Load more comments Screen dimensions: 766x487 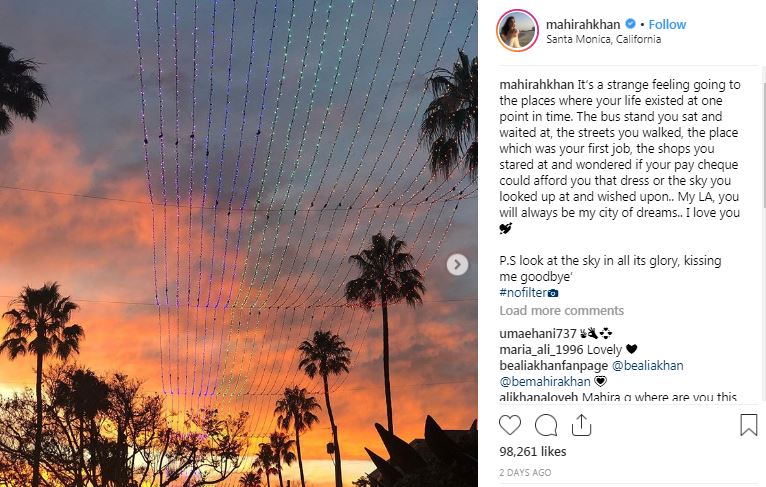pos(561,310)
